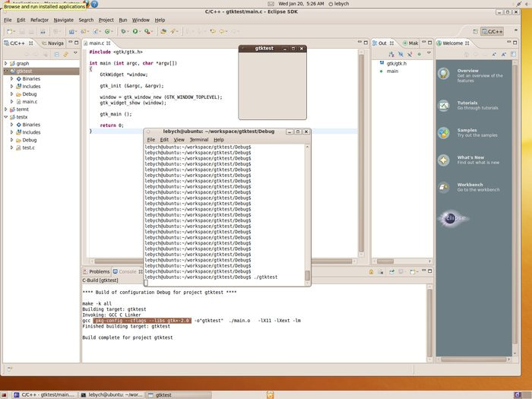Open the Samples link in Welcome

pos(467,130)
